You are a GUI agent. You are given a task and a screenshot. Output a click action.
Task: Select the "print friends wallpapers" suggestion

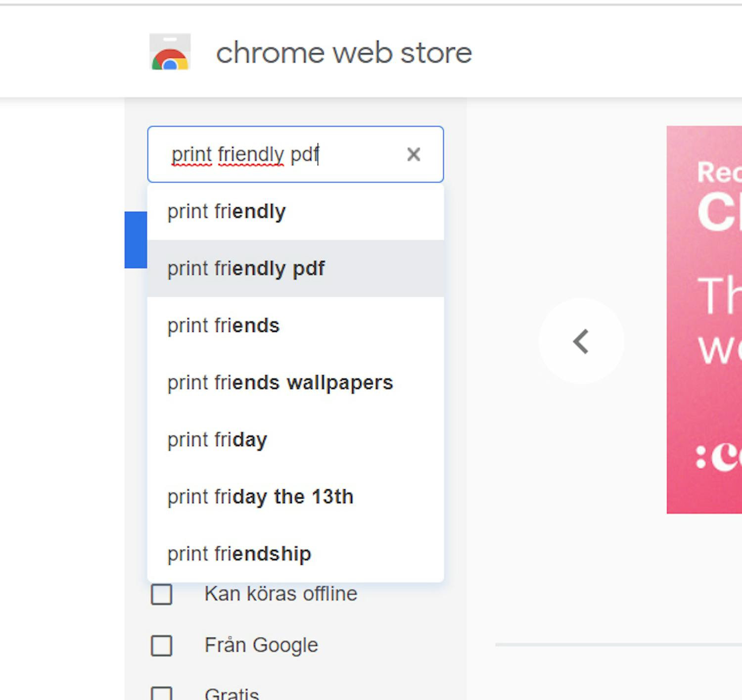280,382
